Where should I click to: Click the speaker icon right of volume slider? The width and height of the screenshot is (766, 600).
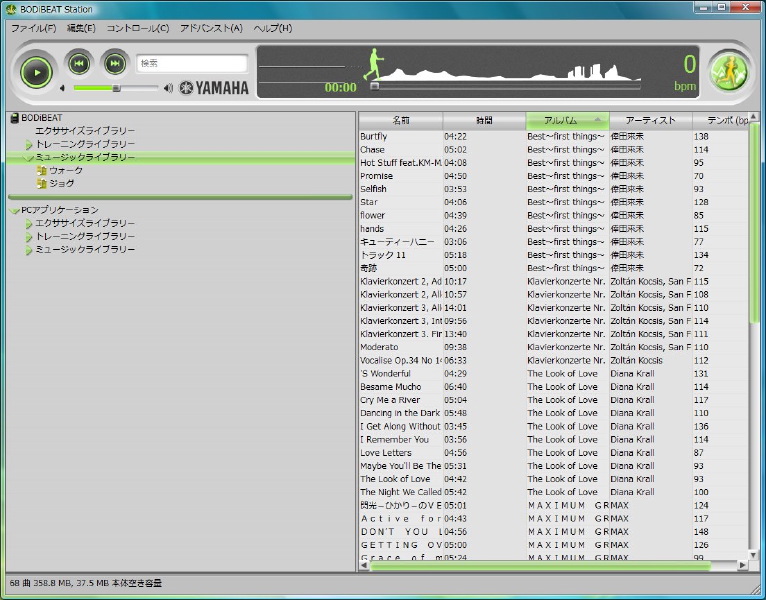(x=168, y=88)
